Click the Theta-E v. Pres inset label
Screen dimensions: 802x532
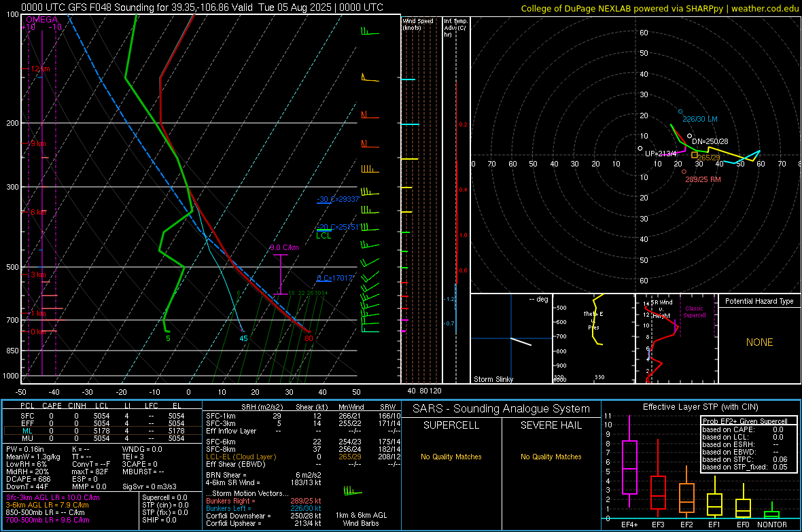pos(593,320)
